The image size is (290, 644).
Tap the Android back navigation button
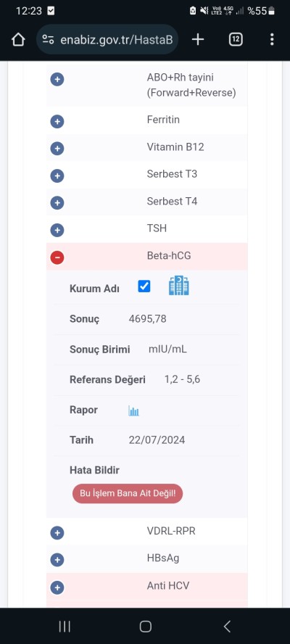tap(227, 626)
